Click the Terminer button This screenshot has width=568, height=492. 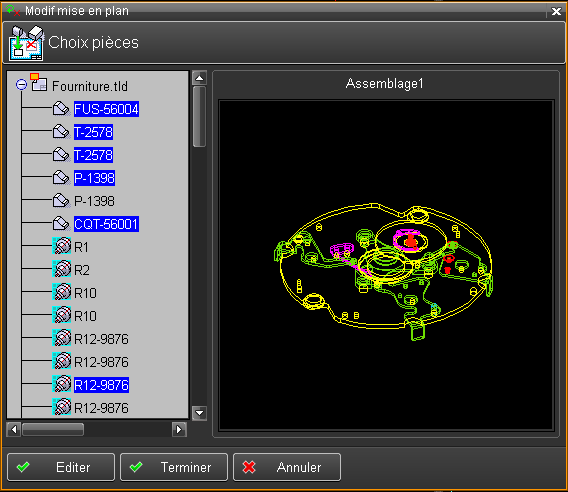174,467
